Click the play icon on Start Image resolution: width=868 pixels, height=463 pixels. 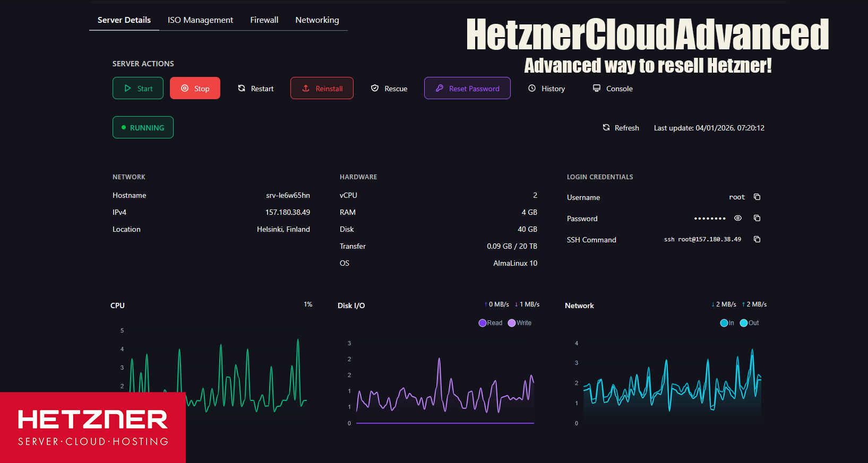click(x=127, y=88)
